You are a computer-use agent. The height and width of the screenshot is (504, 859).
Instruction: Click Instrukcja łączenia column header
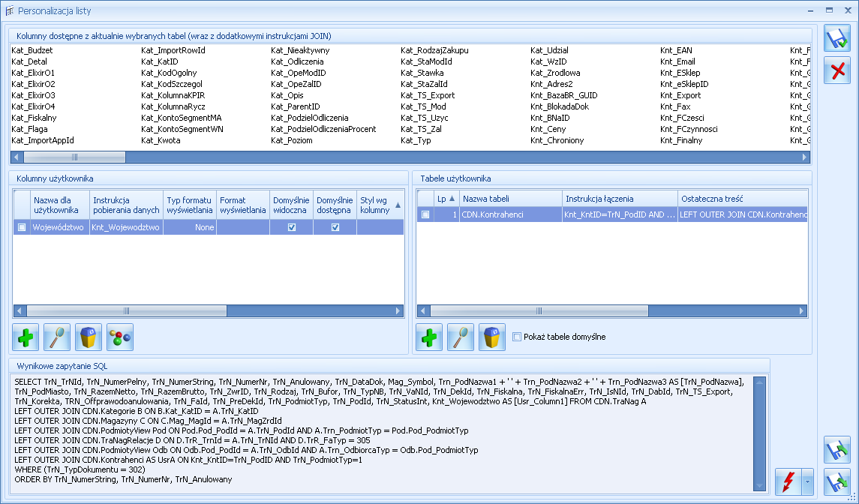620,199
